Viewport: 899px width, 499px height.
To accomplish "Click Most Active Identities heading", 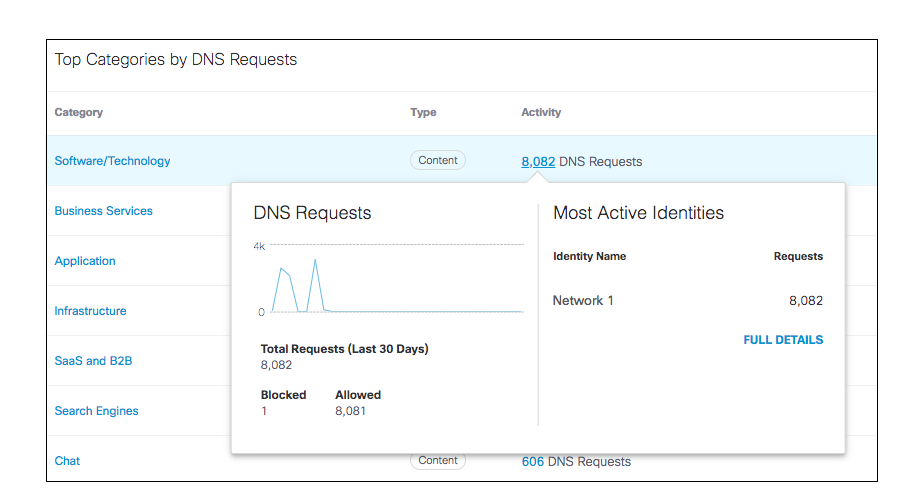I will click(x=638, y=213).
